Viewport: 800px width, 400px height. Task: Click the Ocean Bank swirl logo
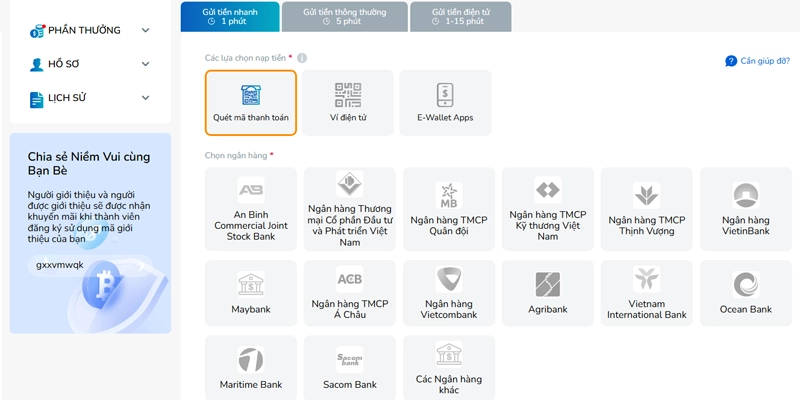pyautogui.click(x=746, y=285)
